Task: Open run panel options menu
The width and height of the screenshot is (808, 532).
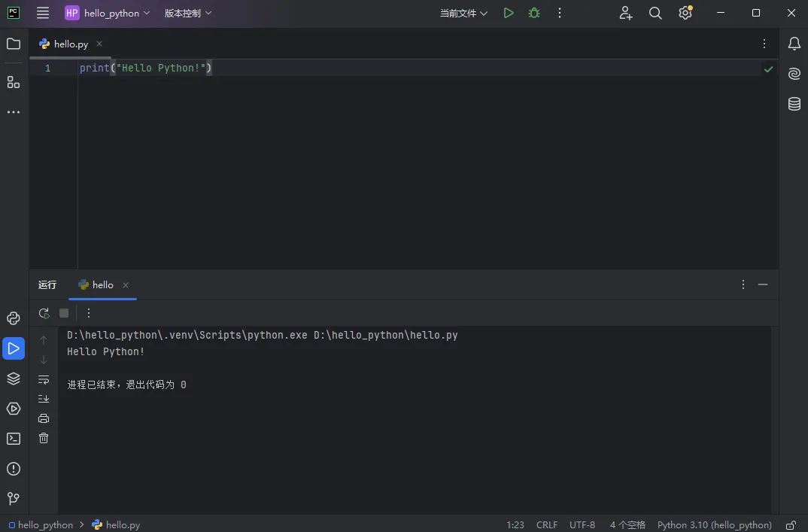Action: (x=743, y=284)
